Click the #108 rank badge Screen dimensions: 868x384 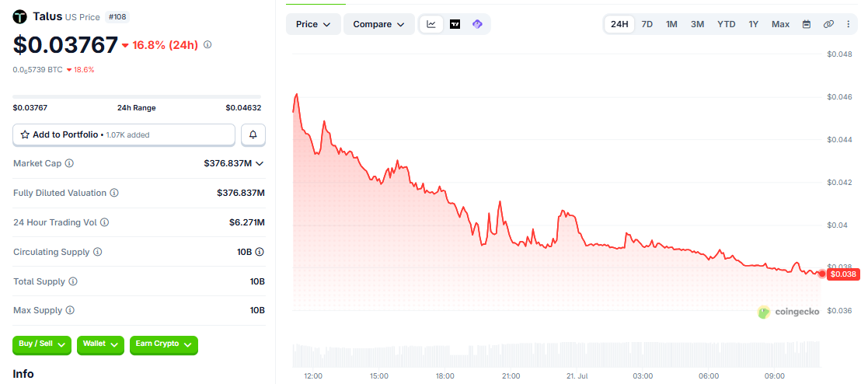tap(117, 17)
